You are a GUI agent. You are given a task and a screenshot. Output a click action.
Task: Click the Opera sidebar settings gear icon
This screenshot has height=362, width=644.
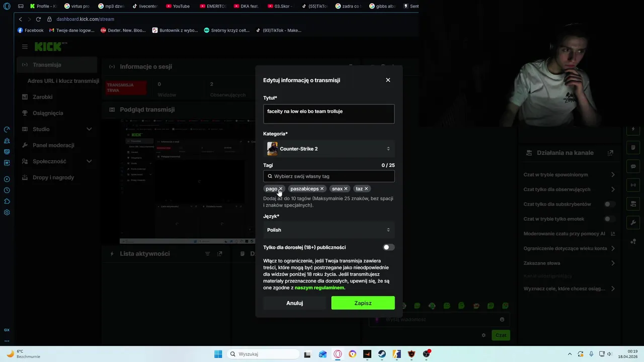[7, 212]
